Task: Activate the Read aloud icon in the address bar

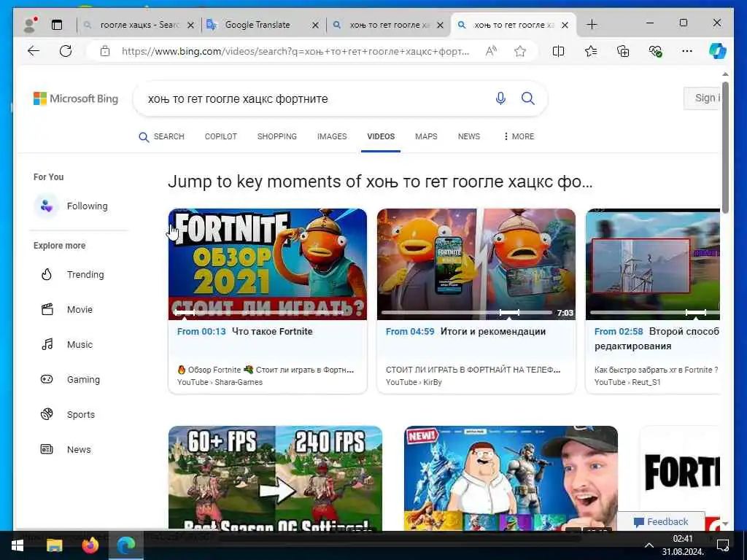Action: (x=491, y=51)
